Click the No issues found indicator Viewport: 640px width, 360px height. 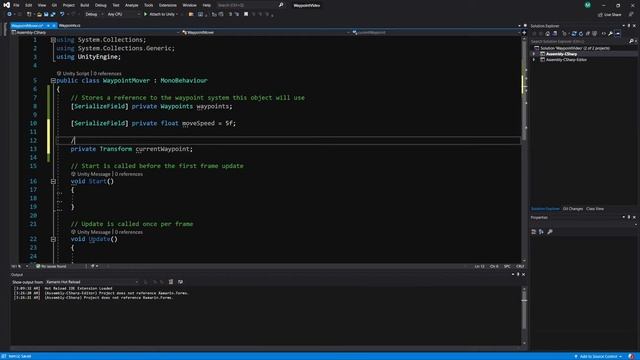[51, 267]
